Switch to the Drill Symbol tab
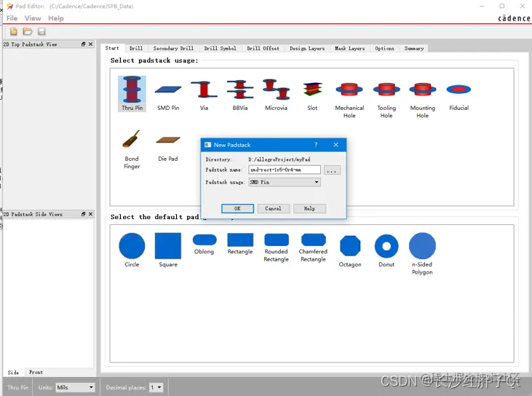Image resolution: width=532 pixels, height=396 pixels. 221,49
